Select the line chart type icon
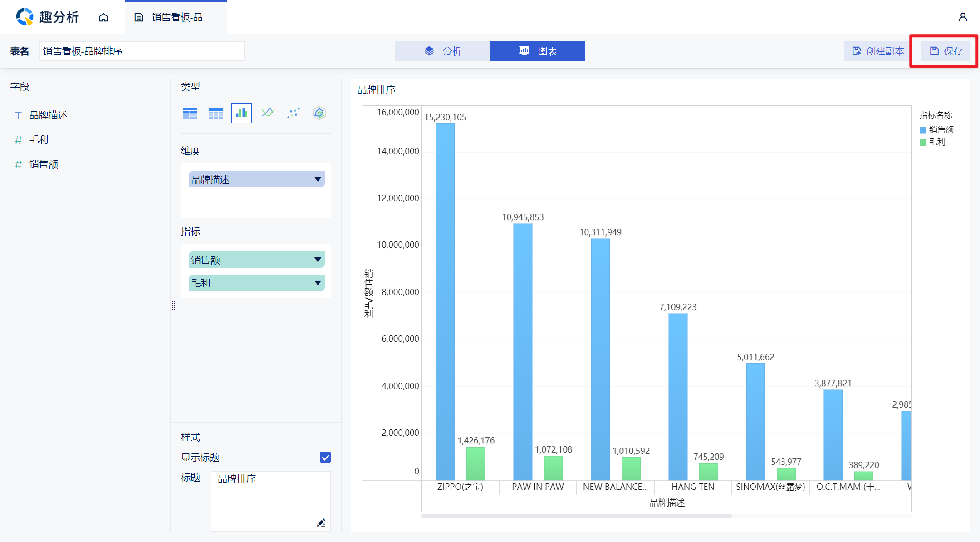This screenshot has width=980, height=542. click(268, 113)
